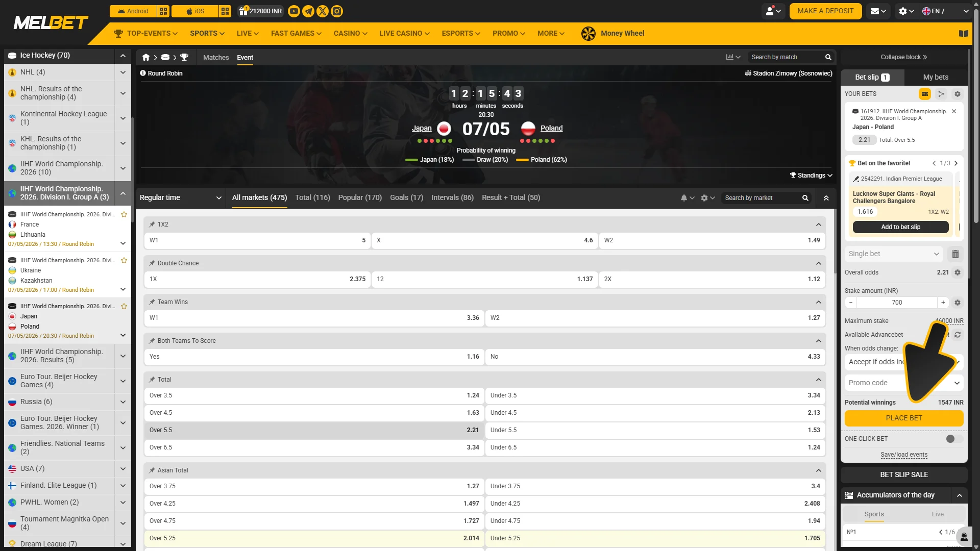Screen dimensions: 980x551
Task: Open the ESPORTS menu
Action: click(x=461, y=34)
